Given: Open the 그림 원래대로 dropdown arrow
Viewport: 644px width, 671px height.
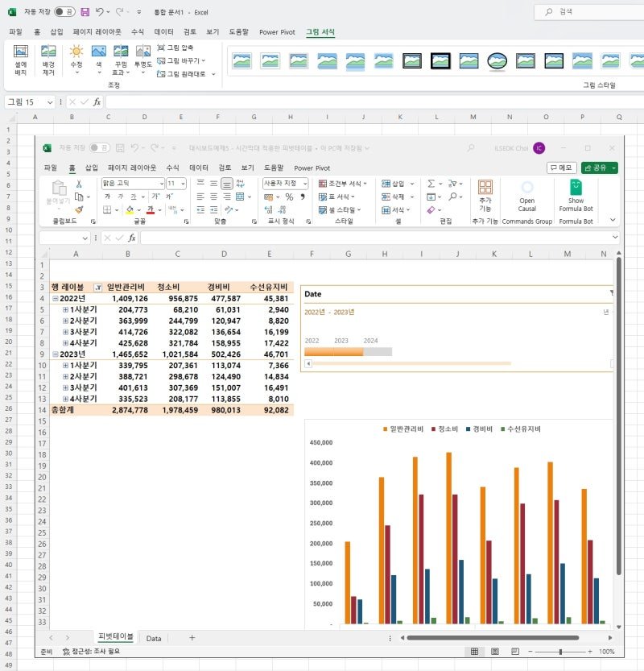Looking at the screenshot, I should [213, 74].
